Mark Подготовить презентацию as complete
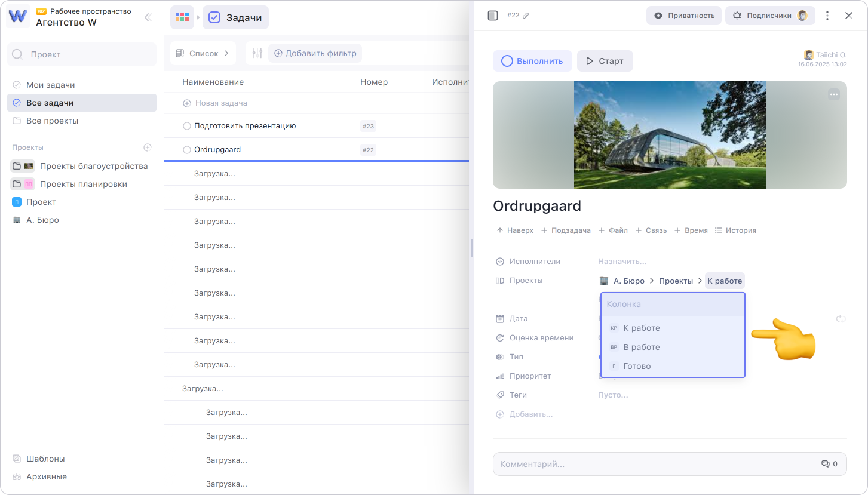 tap(187, 126)
